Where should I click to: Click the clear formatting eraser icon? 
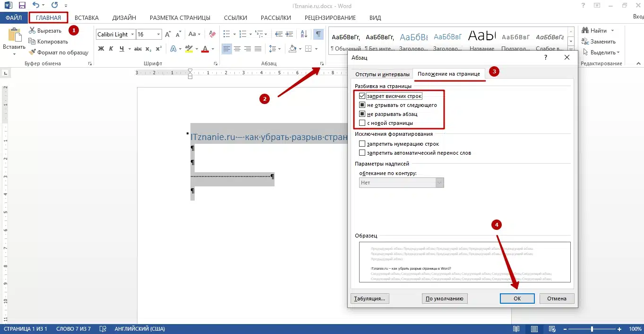click(x=212, y=35)
